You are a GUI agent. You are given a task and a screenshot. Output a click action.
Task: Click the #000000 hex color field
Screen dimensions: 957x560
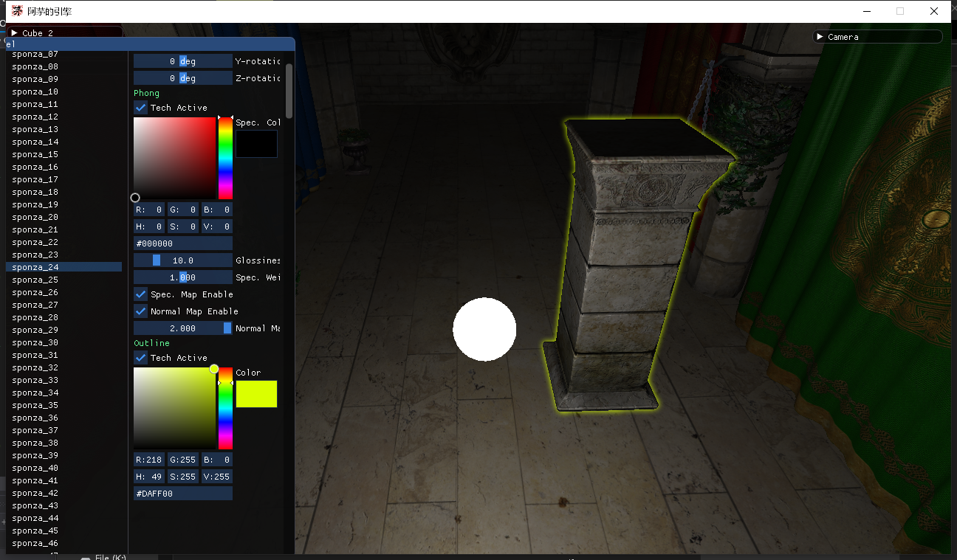click(182, 243)
